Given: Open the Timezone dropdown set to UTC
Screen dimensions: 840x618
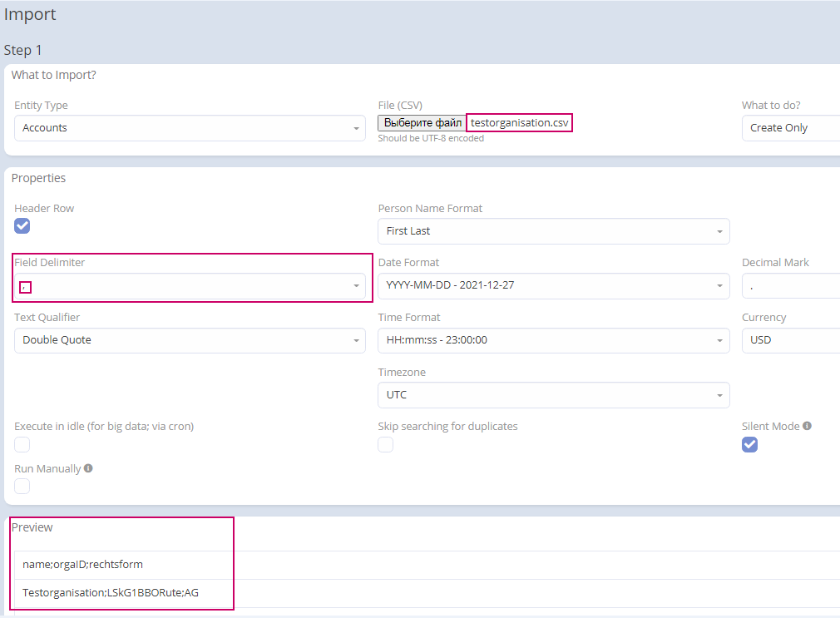Looking at the screenshot, I should 553,395.
